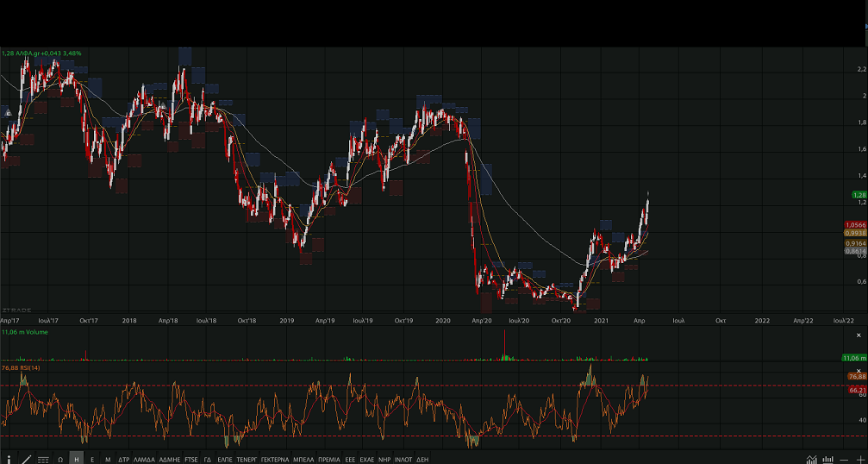
Task: Toggle the H (daily) timeframe
Action: pyautogui.click(x=77, y=460)
